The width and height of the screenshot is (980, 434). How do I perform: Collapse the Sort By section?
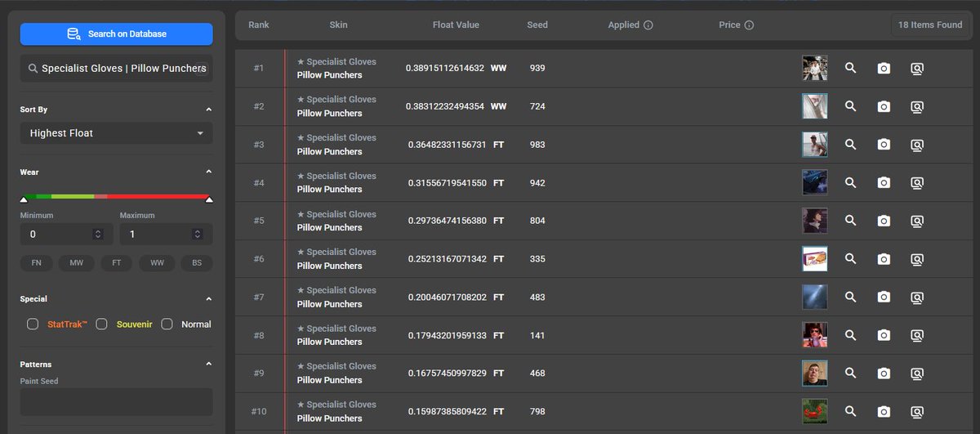tap(208, 110)
